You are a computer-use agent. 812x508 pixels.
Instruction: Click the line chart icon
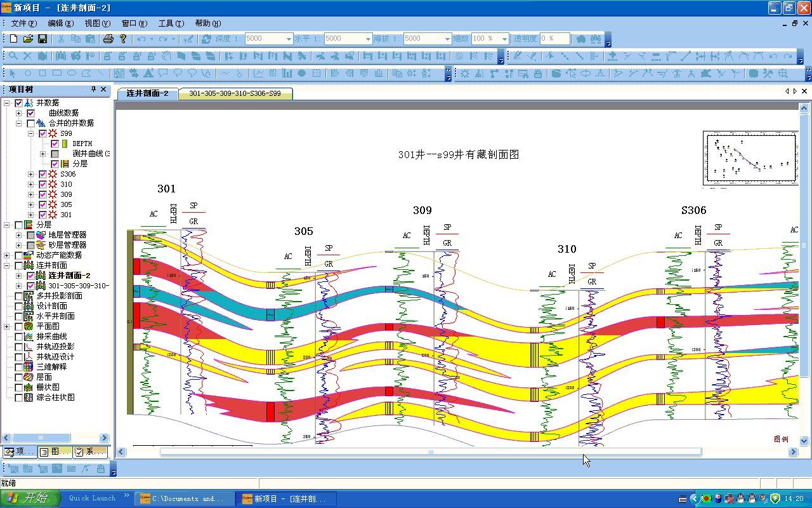(258, 73)
